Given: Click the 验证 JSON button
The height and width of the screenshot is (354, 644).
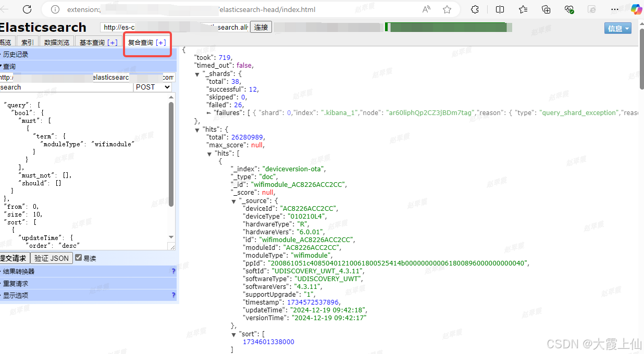Looking at the screenshot, I should (52, 258).
